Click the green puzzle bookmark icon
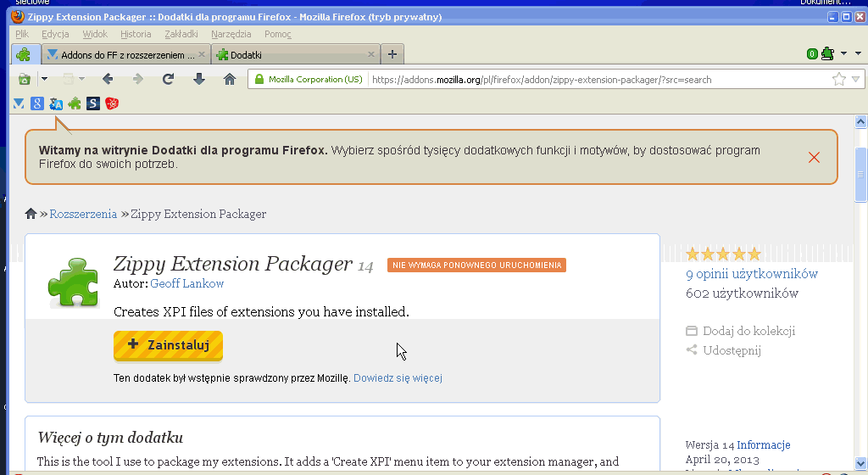Viewport: 868px width, 475px height. click(x=75, y=103)
